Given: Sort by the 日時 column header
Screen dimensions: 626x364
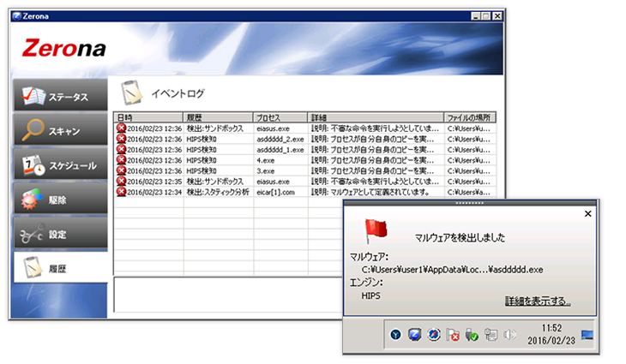Looking at the screenshot, I should 148,117.
